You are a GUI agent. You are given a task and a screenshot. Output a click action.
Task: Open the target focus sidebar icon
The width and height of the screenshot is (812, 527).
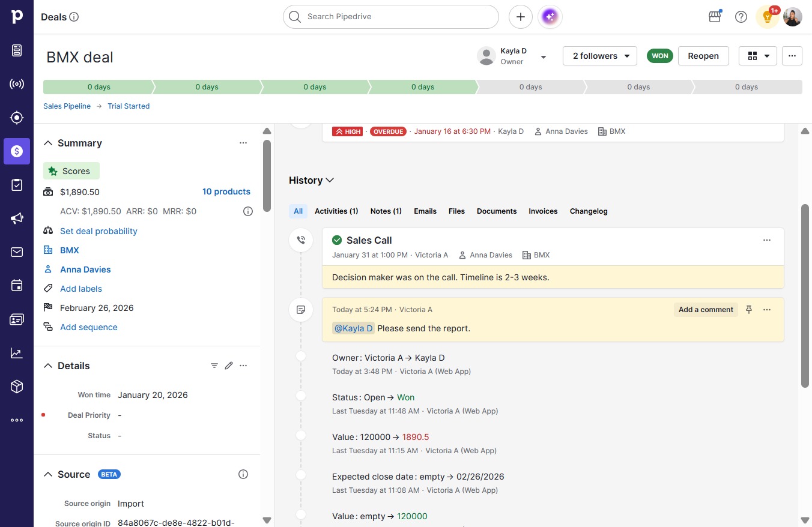point(17,118)
